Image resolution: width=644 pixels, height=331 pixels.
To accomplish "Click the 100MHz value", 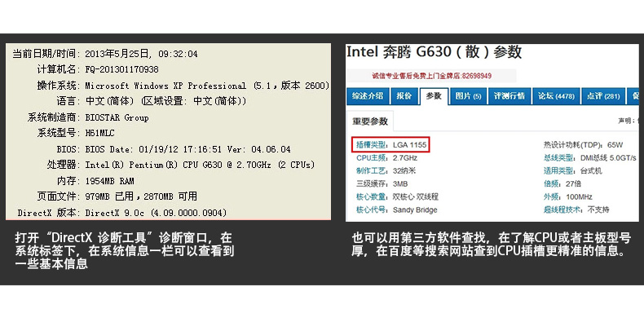I will click(x=578, y=196).
